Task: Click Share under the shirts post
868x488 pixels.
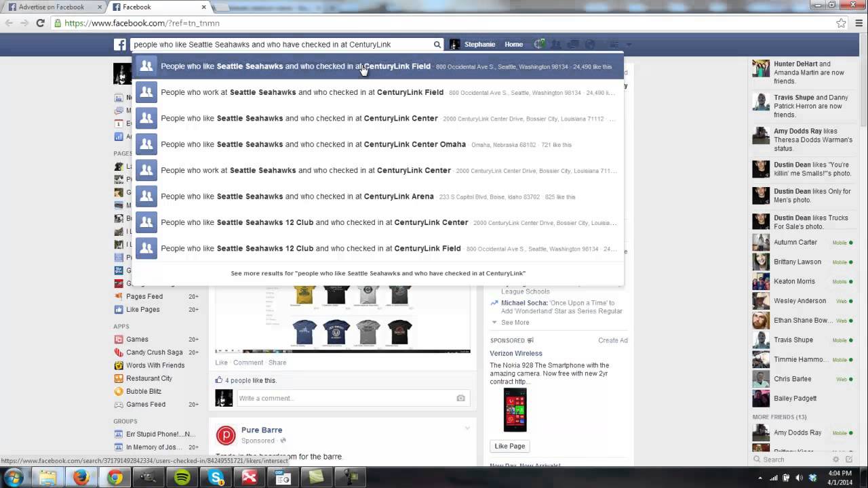Action: click(277, 363)
